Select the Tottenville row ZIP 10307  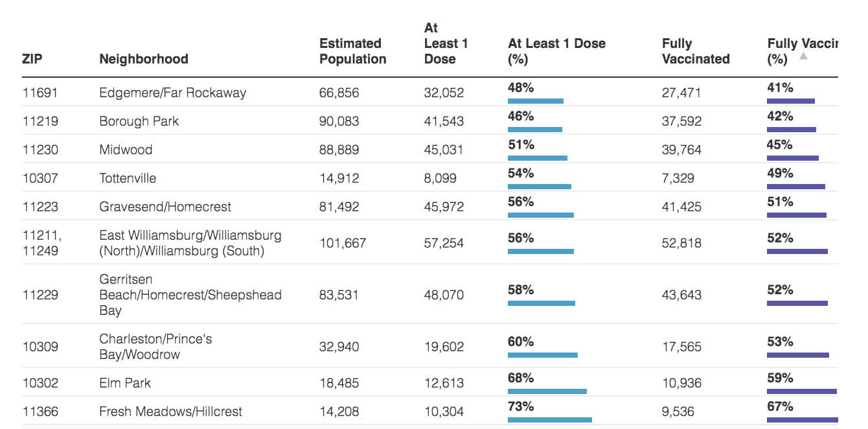[40, 178]
